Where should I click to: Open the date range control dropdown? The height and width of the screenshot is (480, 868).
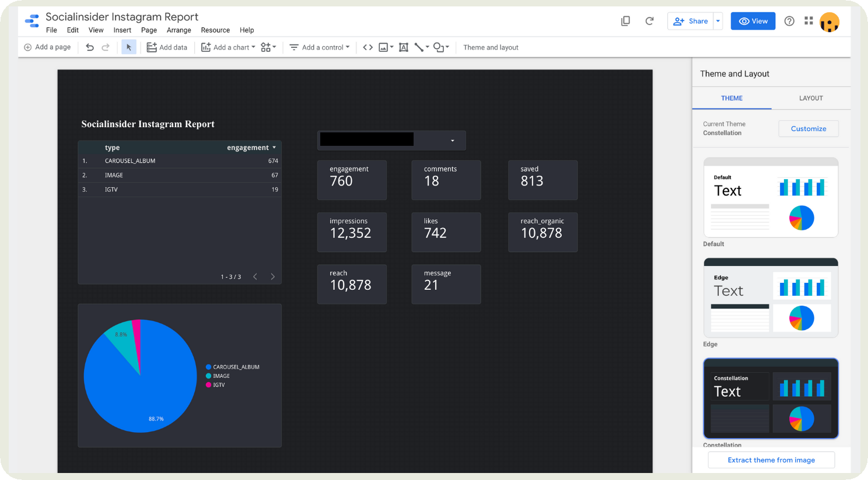click(391, 141)
